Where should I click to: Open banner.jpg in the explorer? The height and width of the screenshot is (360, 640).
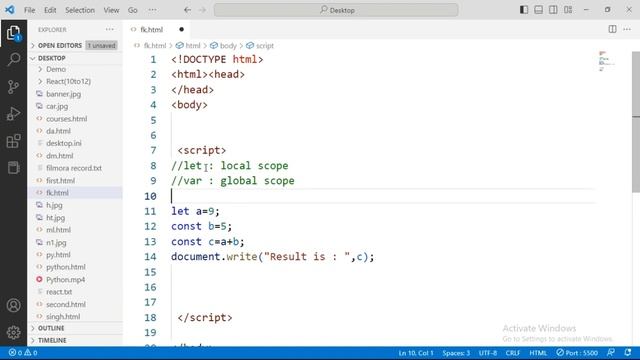75,94
